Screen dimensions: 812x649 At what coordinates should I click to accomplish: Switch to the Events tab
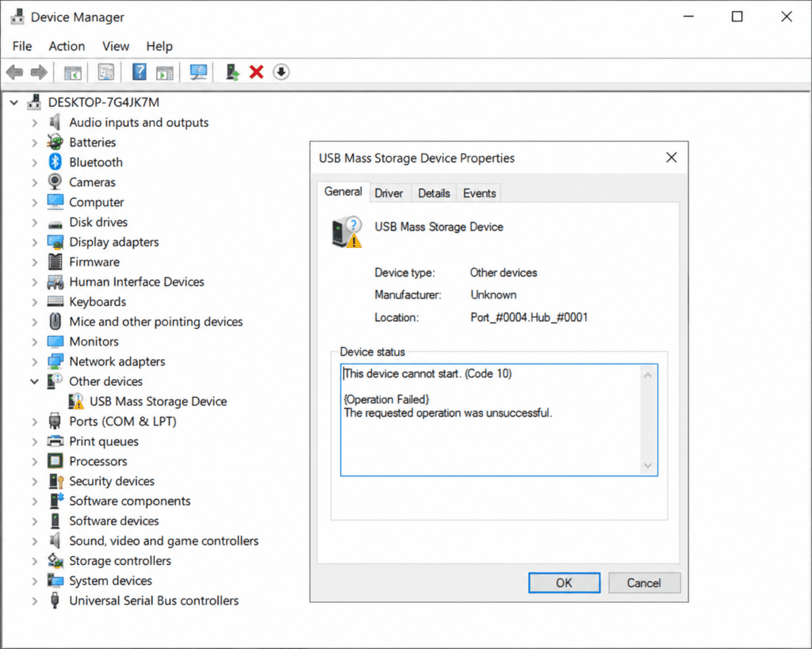tap(480, 193)
